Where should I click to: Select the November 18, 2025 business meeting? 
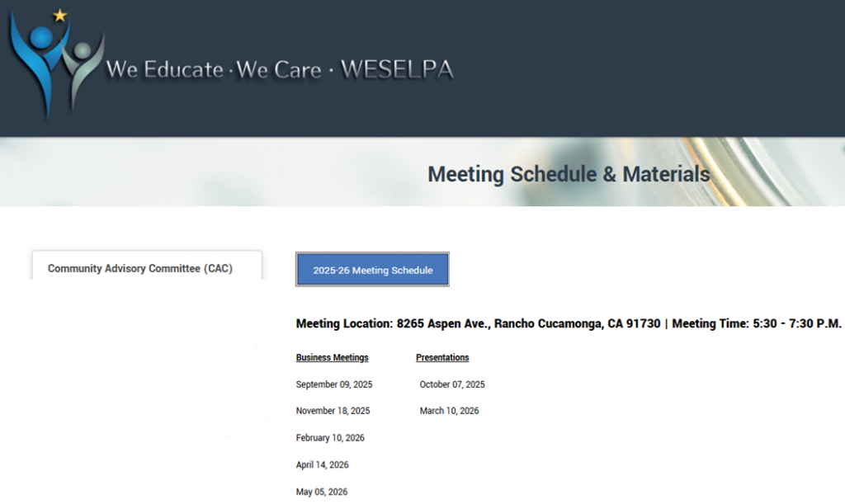point(333,411)
